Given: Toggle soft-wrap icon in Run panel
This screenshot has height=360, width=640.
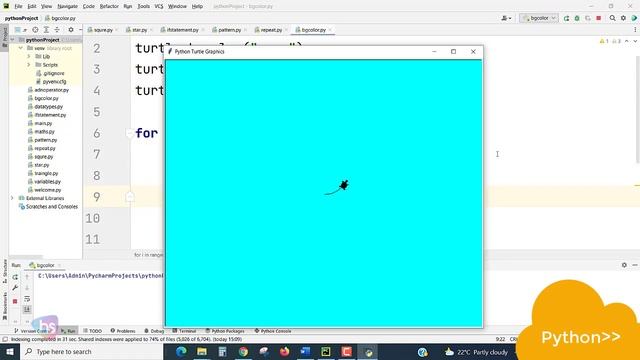Looking at the screenshot, I should point(27,298).
